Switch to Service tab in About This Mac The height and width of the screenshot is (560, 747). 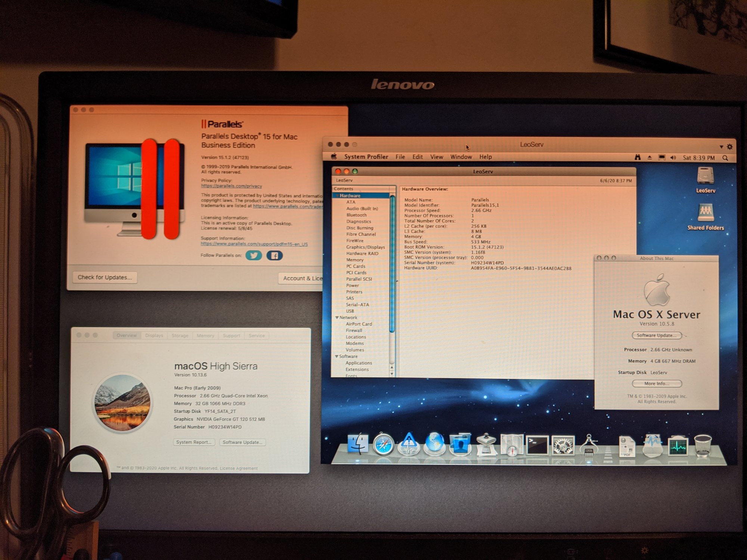(257, 336)
